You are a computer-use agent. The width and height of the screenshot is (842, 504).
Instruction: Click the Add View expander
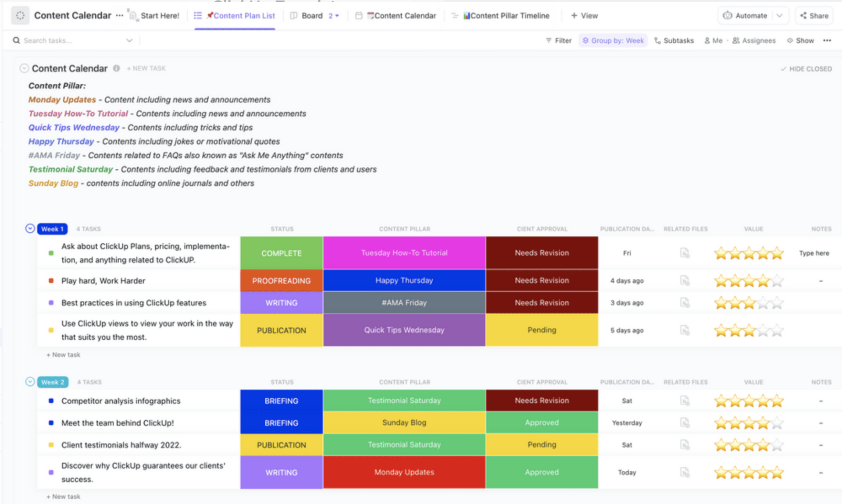pos(585,16)
